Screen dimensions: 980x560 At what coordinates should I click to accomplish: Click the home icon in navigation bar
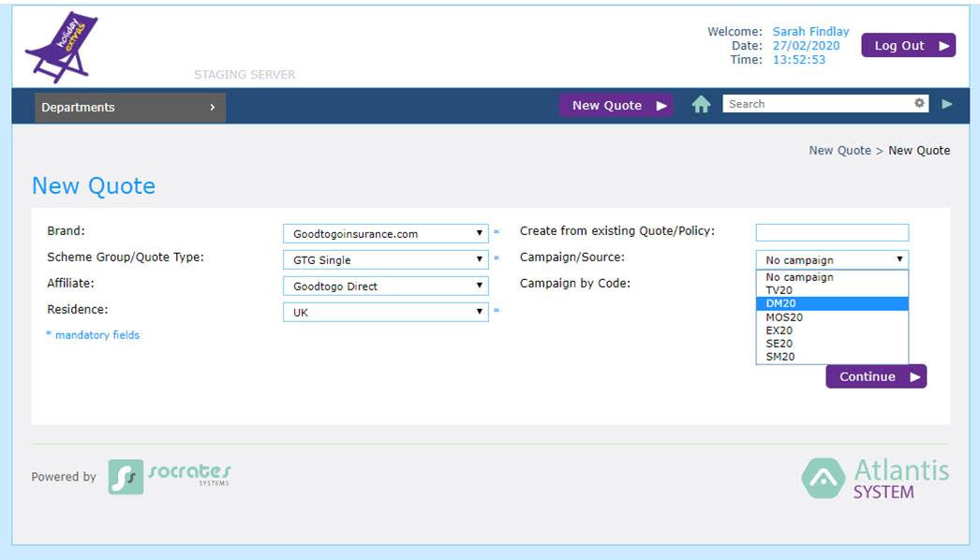[x=701, y=105]
